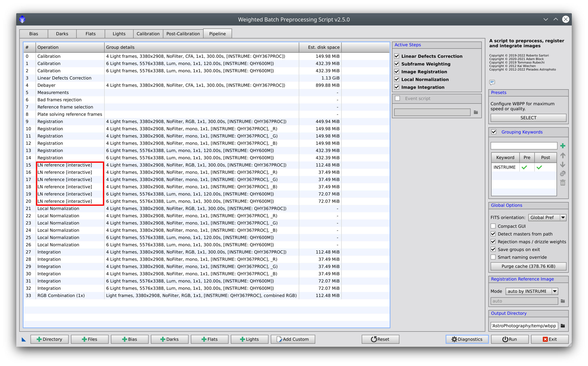588x366 pixels.
Task: Click the Purge cache button
Action: coord(528,266)
